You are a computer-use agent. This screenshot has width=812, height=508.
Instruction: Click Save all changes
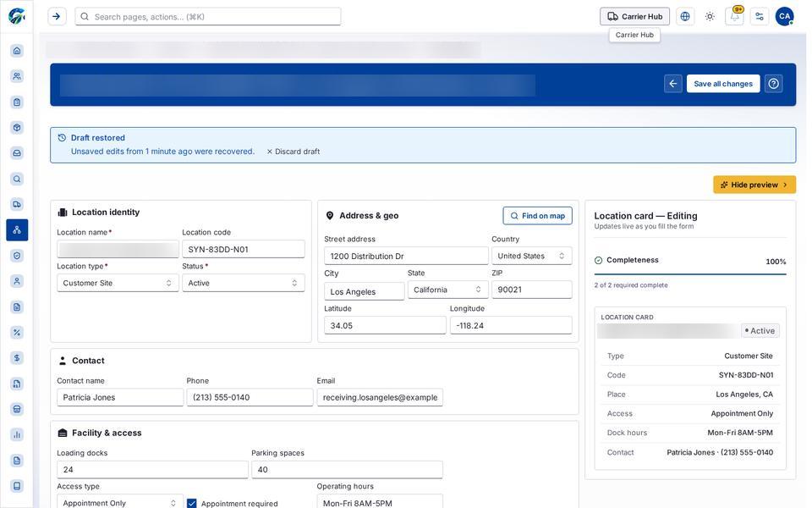[723, 84]
